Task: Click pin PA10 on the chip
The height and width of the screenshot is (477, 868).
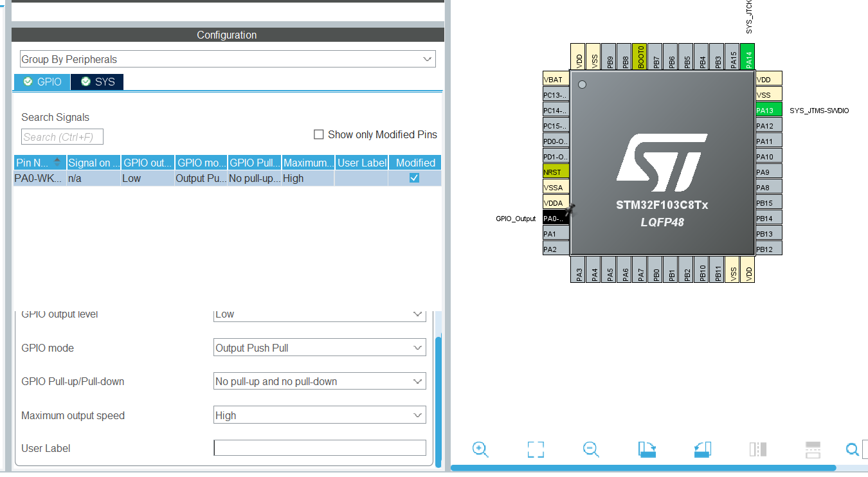Action: coord(769,156)
